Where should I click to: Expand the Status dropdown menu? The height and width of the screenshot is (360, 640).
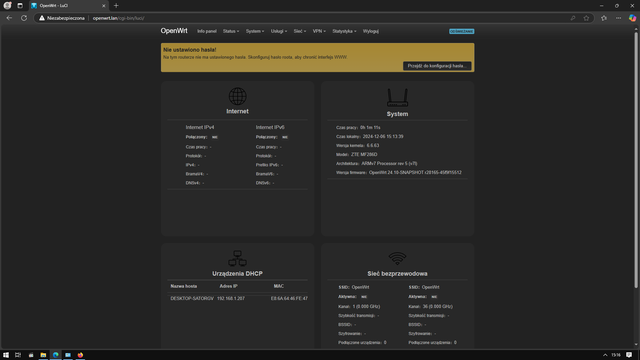pos(231,31)
